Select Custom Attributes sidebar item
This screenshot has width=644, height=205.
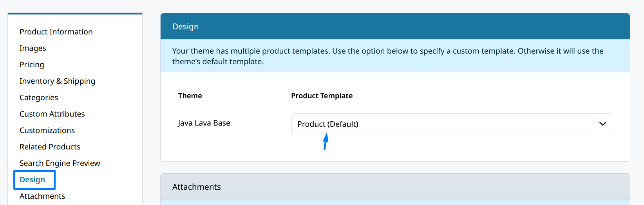point(52,114)
